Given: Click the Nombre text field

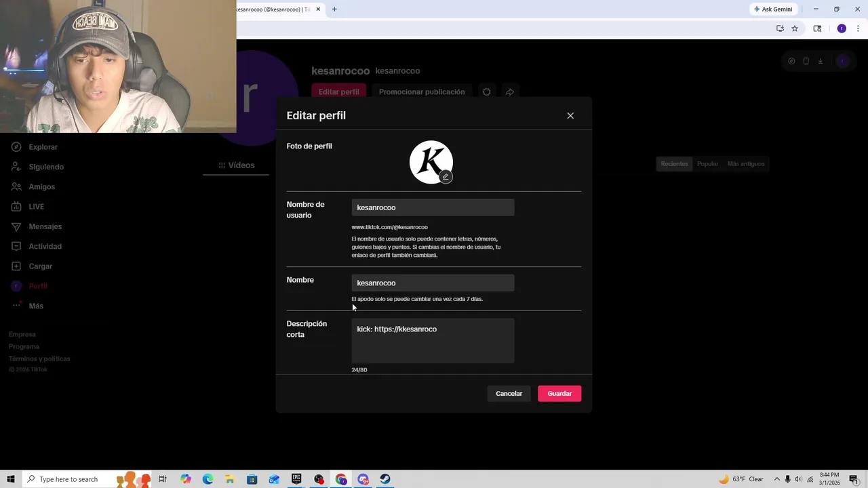Looking at the screenshot, I should (x=433, y=283).
